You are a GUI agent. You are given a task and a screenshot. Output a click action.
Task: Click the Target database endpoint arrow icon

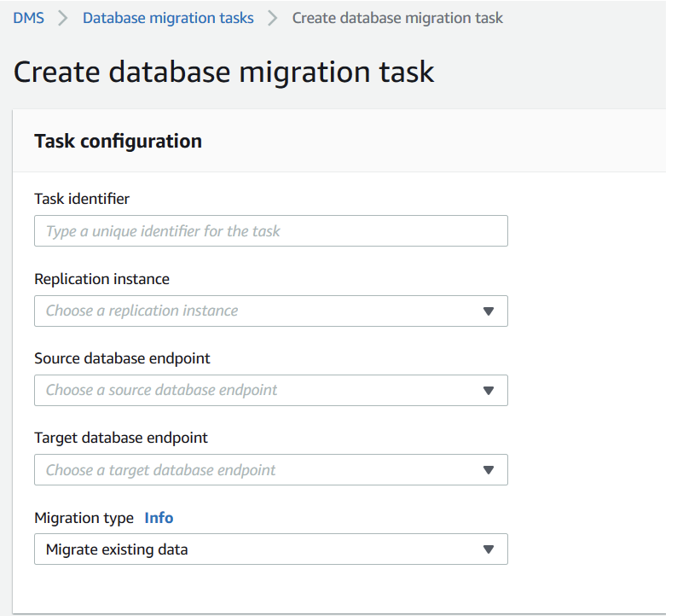(x=489, y=470)
